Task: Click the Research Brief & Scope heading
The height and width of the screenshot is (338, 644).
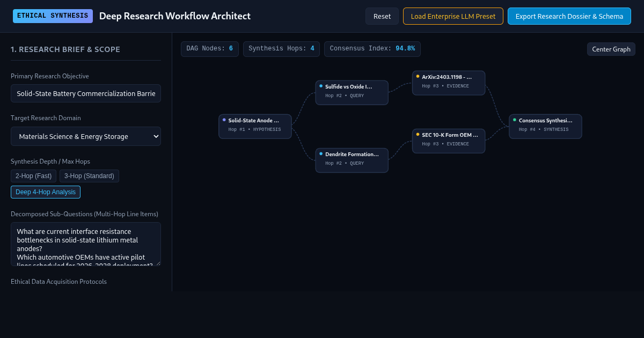Action: [x=65, y=49]
